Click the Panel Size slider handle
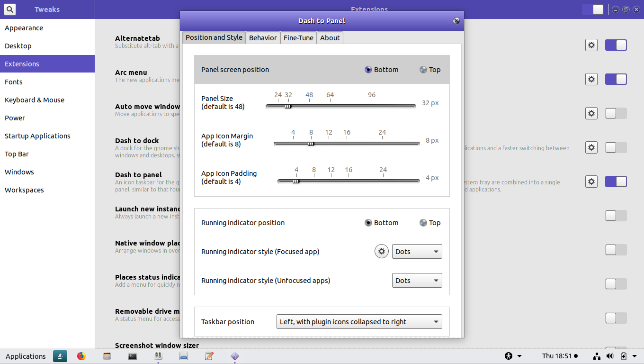 [288, 107]
